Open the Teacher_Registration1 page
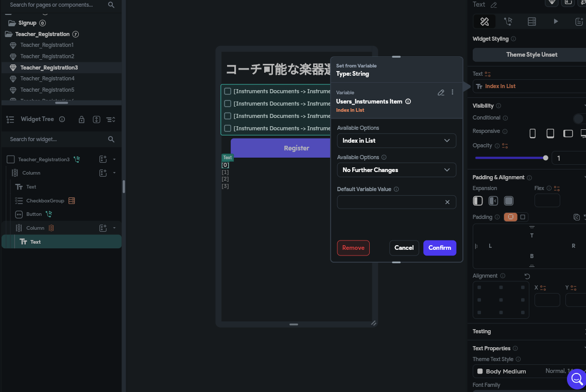This screenshot has width=586, height=392. pos(47,45)
